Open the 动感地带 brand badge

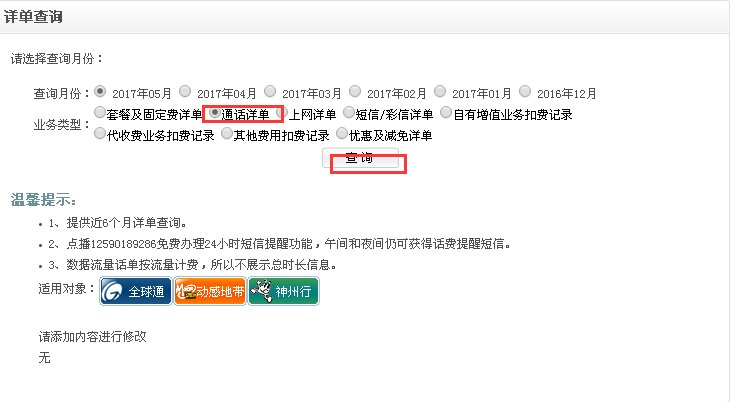(x=210, y=291)
